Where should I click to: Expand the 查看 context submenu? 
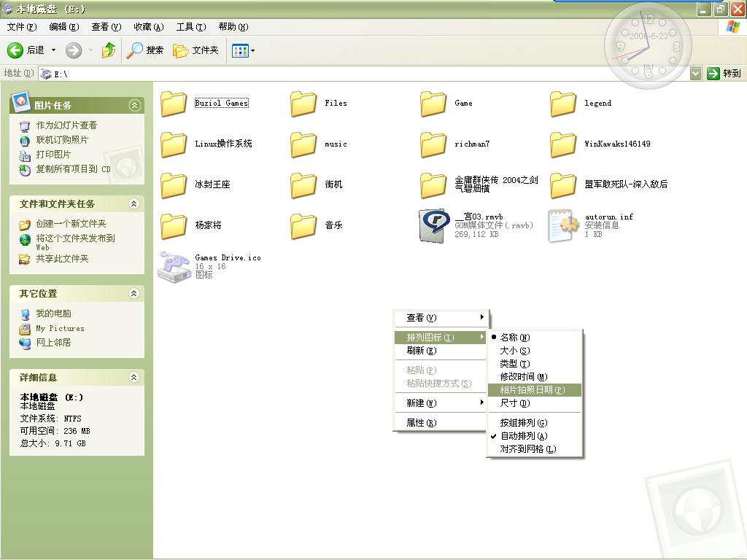coord(441,318)
